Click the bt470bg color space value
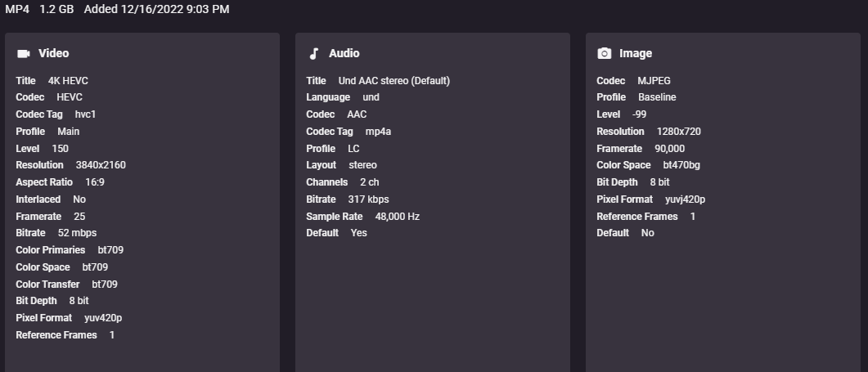 tap(681, 165)
